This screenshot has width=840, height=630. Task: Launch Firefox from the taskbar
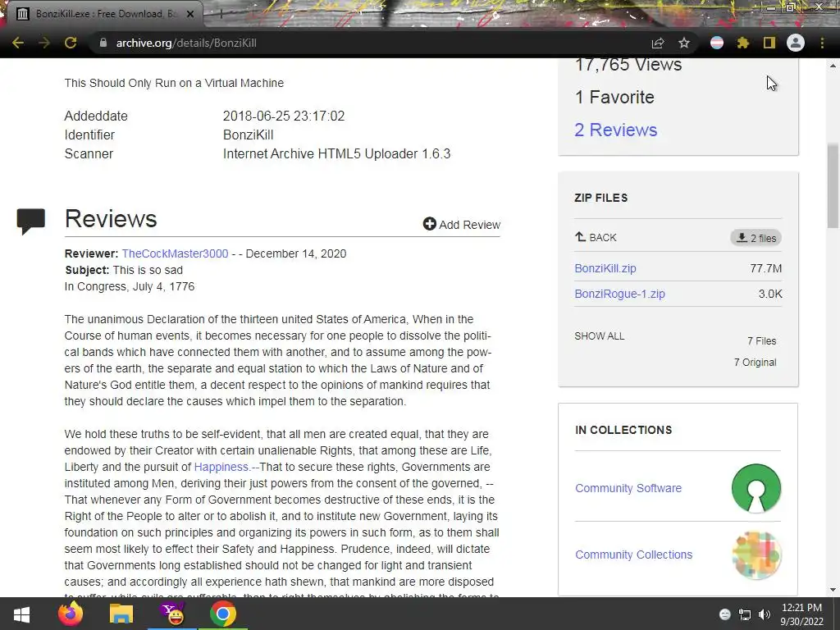tap(71, 614)
